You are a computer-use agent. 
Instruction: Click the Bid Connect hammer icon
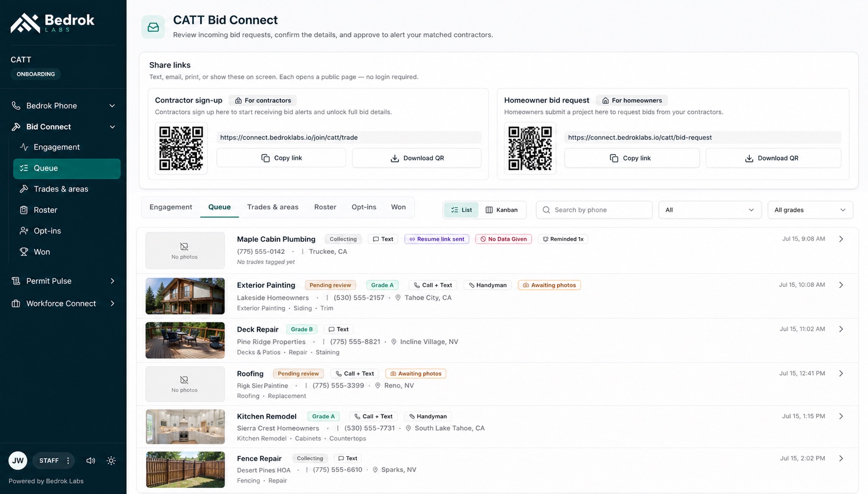[x=16, y=127]
